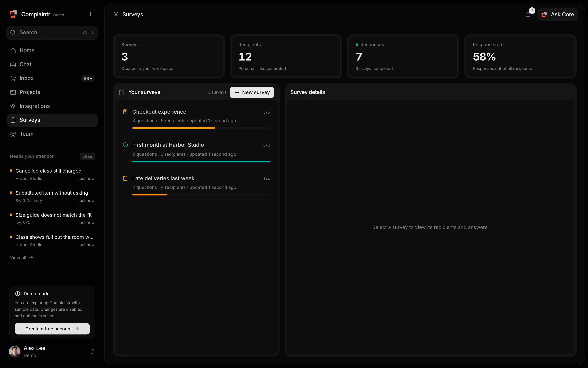Click the Checkout experience clipboard icon

[x=125, y=112]
